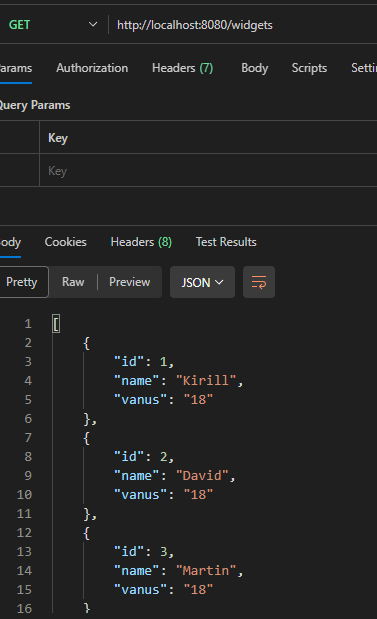Screen dimensions: 377x619
Task: Switch to Preview response view
Action: click(129, 282)
